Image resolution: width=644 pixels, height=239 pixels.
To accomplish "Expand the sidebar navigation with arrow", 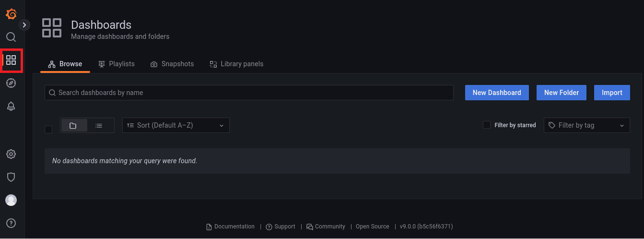I will 24,24.
